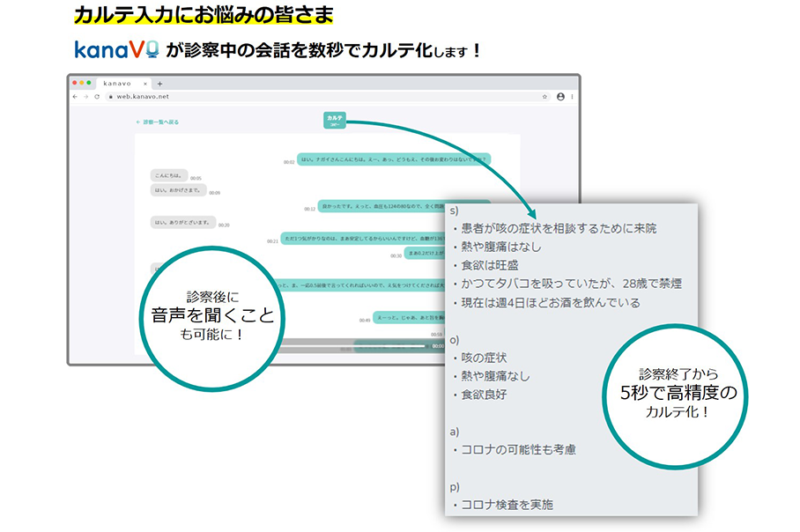Select the 良かったです chat bubble at 00:12
The width and height of the screenshot is (800, 532).
click(x=381, y=207)
